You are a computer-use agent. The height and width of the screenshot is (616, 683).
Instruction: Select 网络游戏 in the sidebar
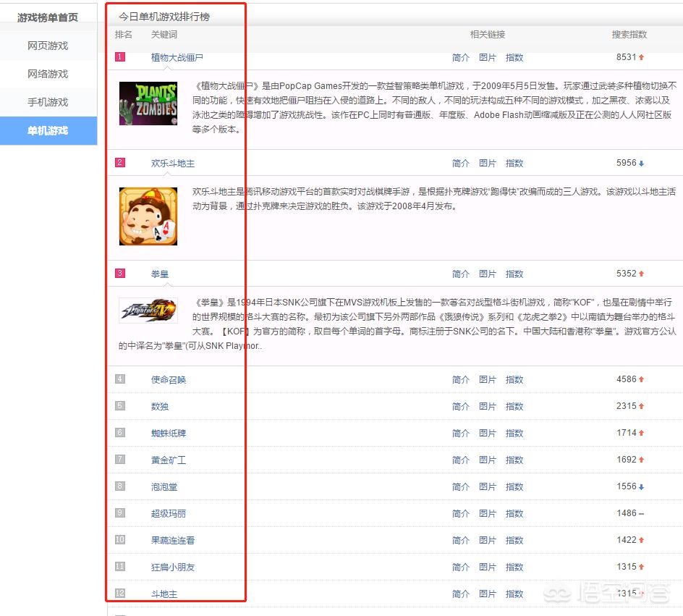pos(48,74)
